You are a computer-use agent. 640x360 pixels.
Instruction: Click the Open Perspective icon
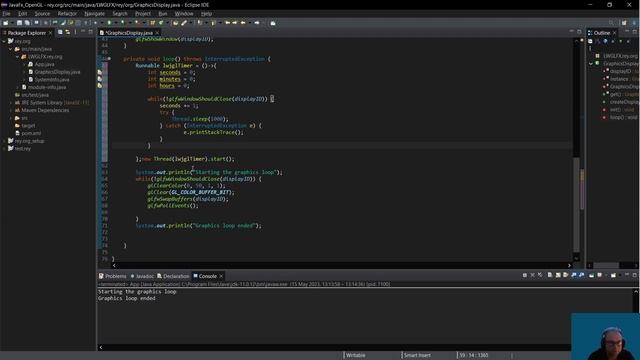pos(624,23)
